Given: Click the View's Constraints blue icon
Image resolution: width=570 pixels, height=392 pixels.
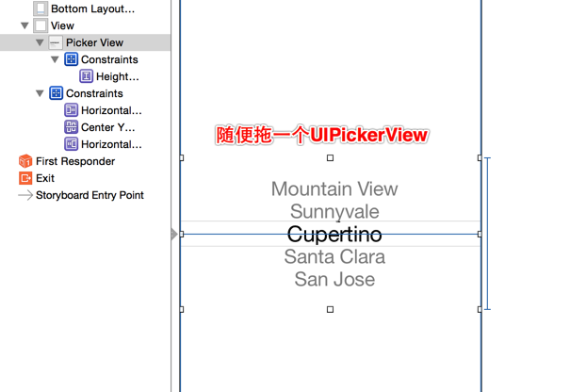Looking at the screenshot, I should pyautogui.click(x=56, y=93).
